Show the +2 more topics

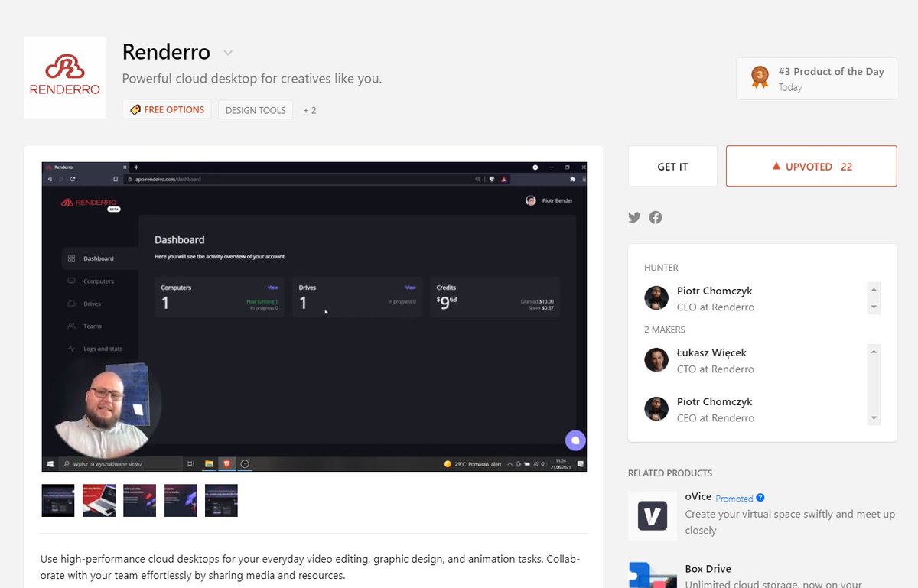point(309,110)
